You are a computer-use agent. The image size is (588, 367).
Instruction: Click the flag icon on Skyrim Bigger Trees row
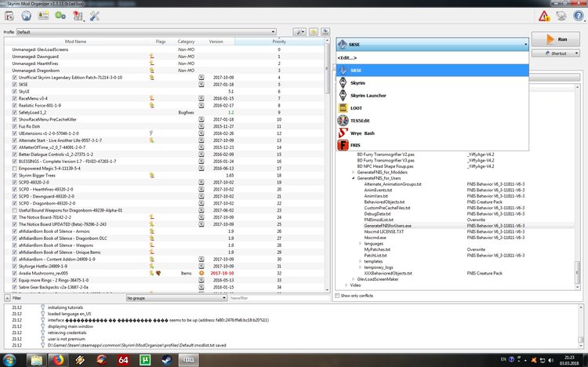click(x=151, y=175)
